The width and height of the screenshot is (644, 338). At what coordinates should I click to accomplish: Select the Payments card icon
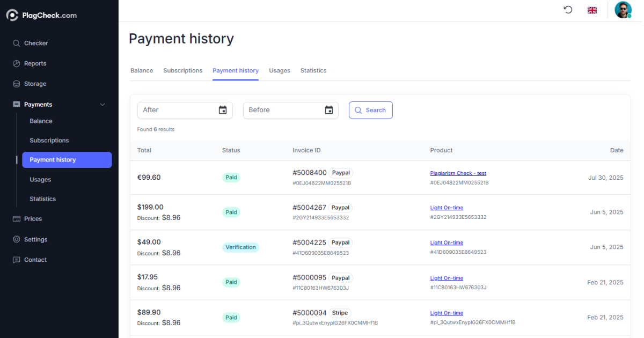[18, 104]
